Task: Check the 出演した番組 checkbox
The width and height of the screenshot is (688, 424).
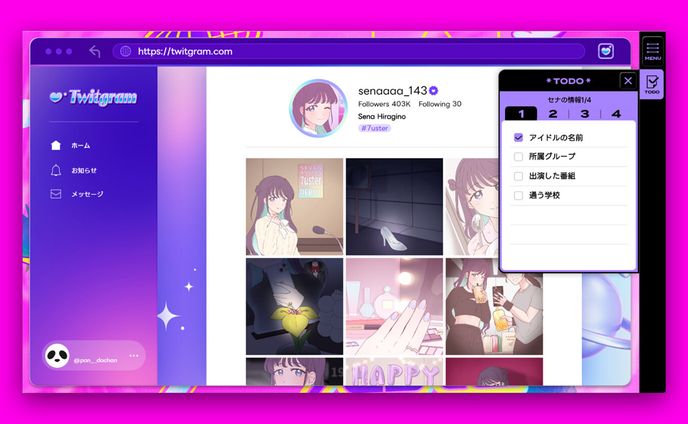Action: [518, 176]
